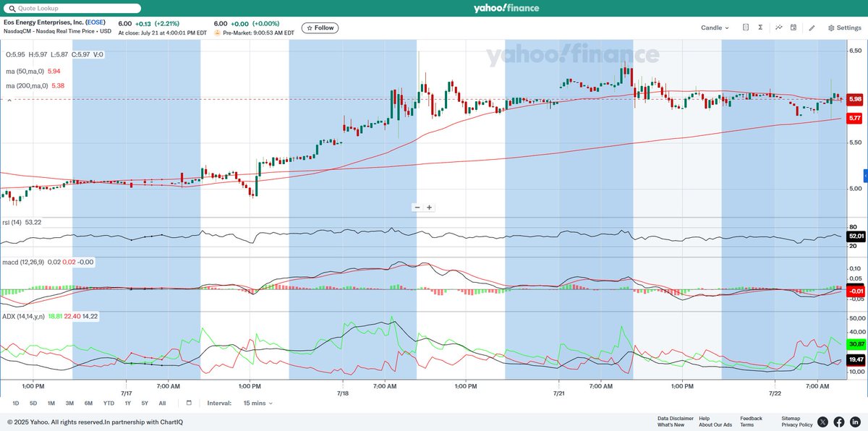The width and height of the screenshot is (868, 431).
Task: Click the -0.01 MACD value tag
Action: pyautogui.click(x=856, y=291)
